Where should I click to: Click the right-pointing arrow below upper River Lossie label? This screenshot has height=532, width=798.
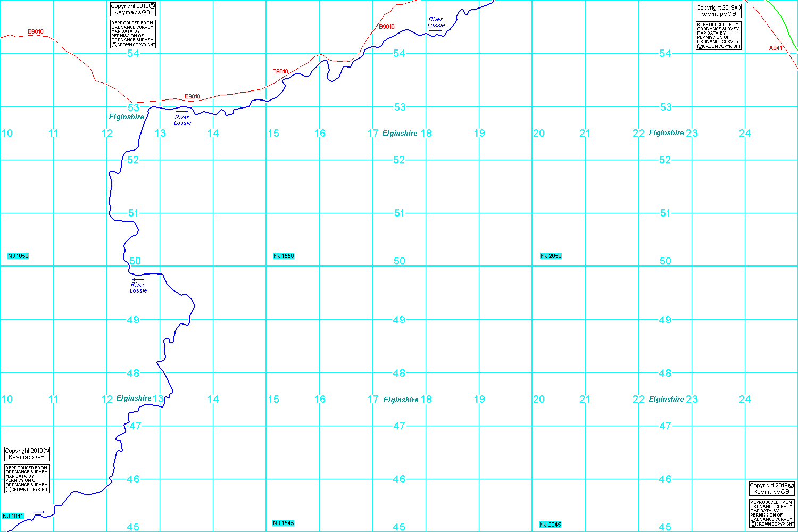436,31
